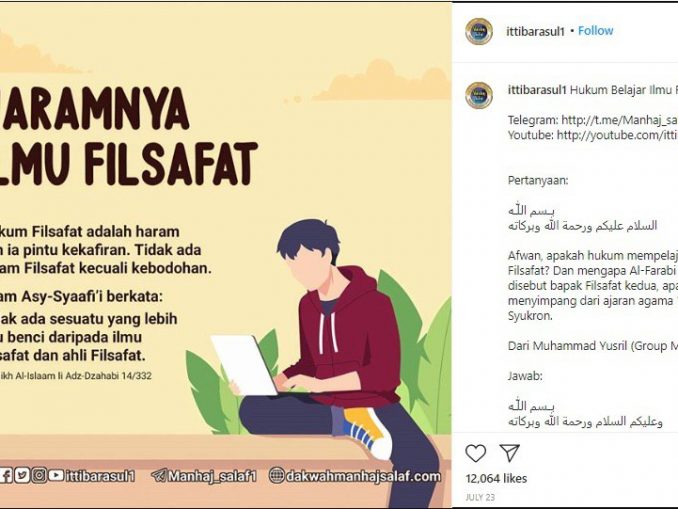Click the Manhaj_salaf1 handle on the image
Viewport: 678px width, 509px height.
coord(212,476)
